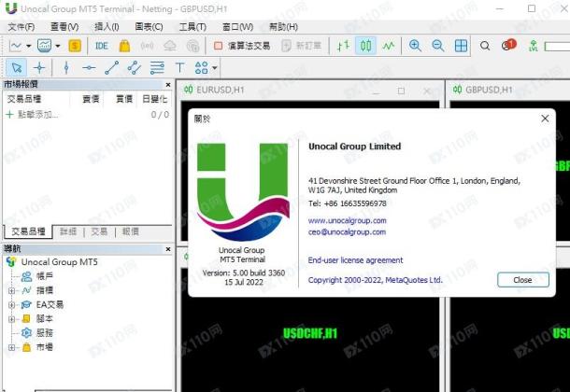This screenshot has width=570, height=392.
Task: Switch to line chart mode
Action: pyautogui.click(x=388, y=46)
